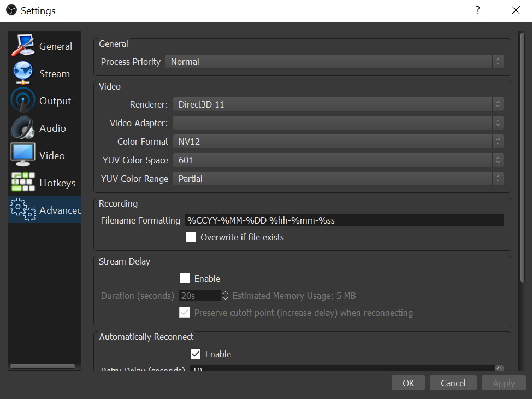The width and height of the screenshot is (532, 399).
Task: Disable Automatically Reconnect
Action: click(196, 354)
